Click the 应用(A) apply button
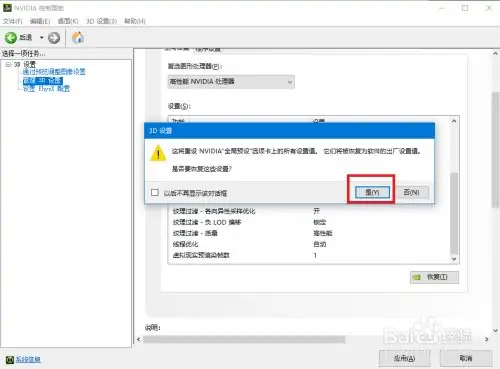Image resolution: width=500 pixels, height=369 pixels. point(404,358)
